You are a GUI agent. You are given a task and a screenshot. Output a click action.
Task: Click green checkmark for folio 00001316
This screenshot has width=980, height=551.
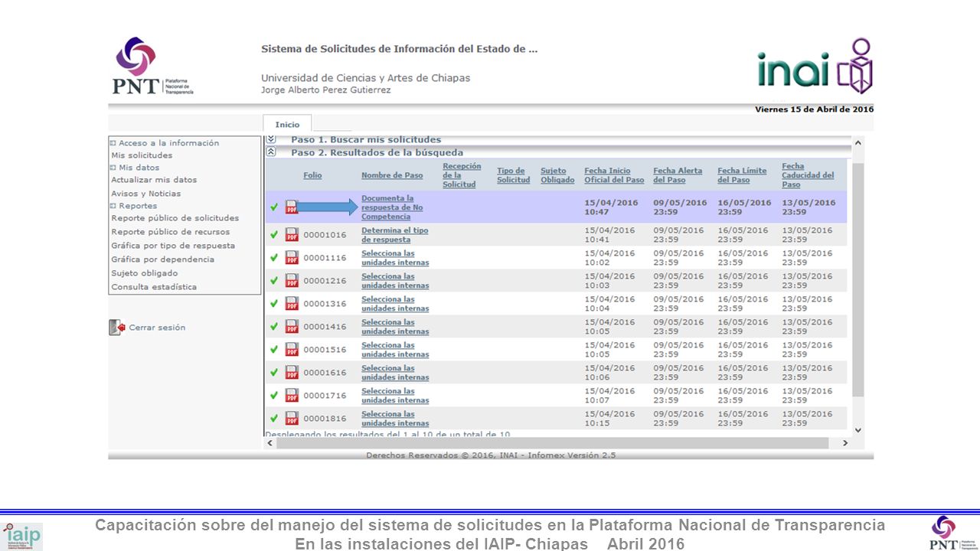(274, 303)
